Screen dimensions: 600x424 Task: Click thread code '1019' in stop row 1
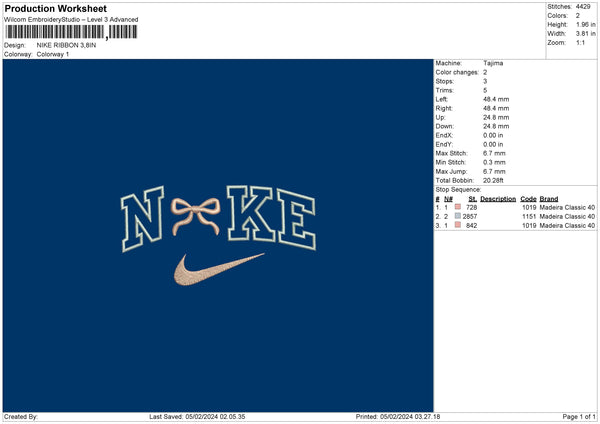[529, 207]
